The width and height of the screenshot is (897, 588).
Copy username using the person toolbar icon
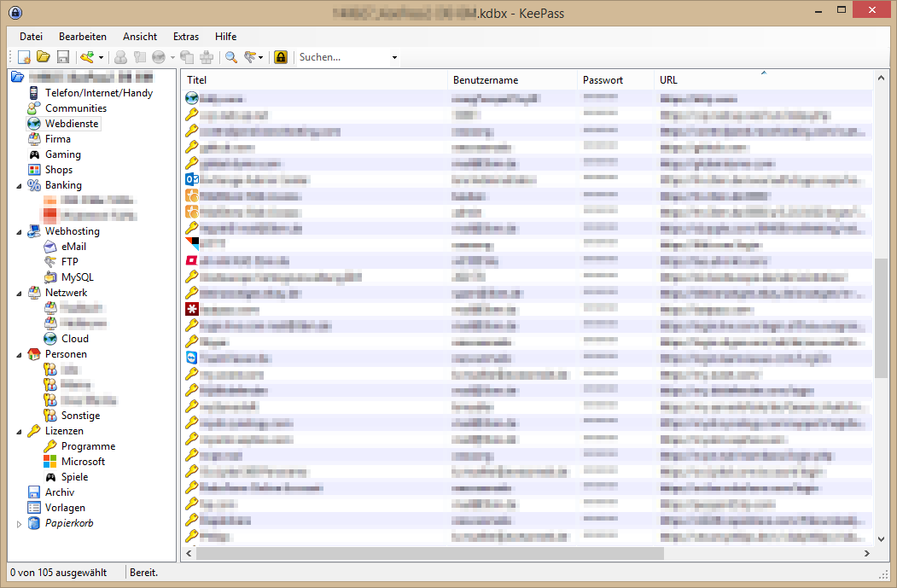pyautogui.click(x=120, y=57)
